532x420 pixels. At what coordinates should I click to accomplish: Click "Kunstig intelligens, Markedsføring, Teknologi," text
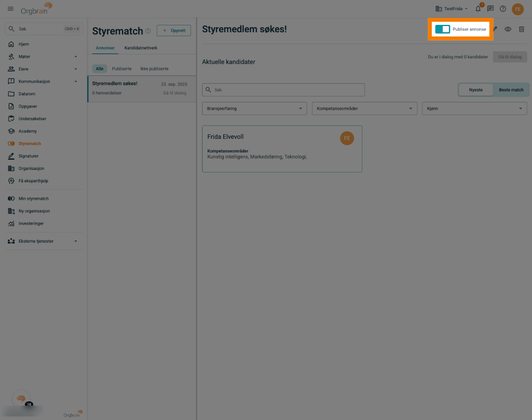pyautogui.click(x=257, y=157)
